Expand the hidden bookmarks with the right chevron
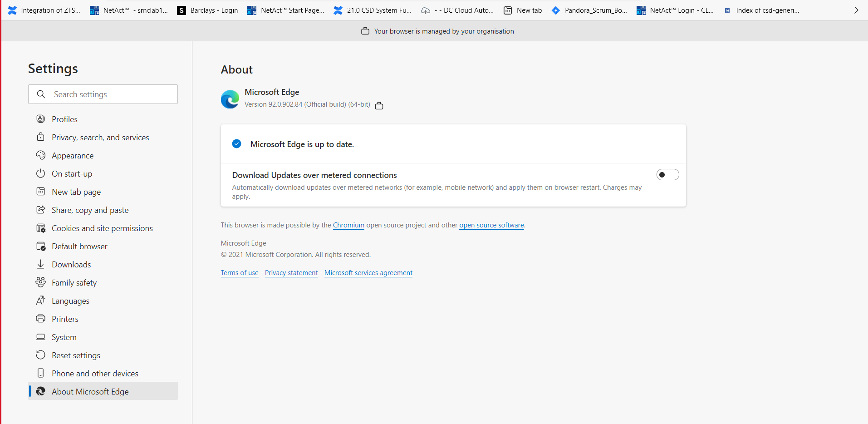Viewport: 868px width, 424px height. tap(856, 10)
